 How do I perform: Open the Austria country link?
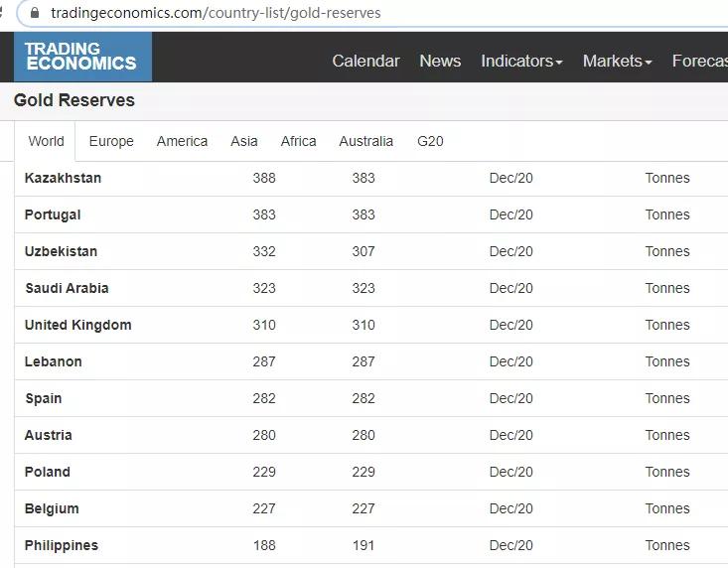click(x=49, y=435)
